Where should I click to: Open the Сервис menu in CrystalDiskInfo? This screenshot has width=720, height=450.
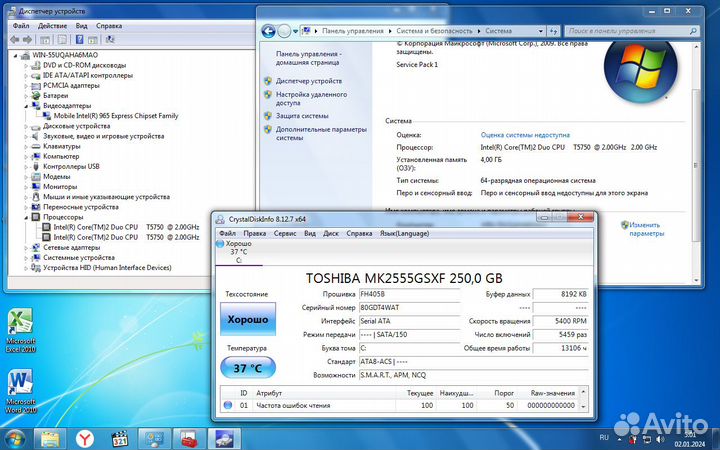click(285, 233)
